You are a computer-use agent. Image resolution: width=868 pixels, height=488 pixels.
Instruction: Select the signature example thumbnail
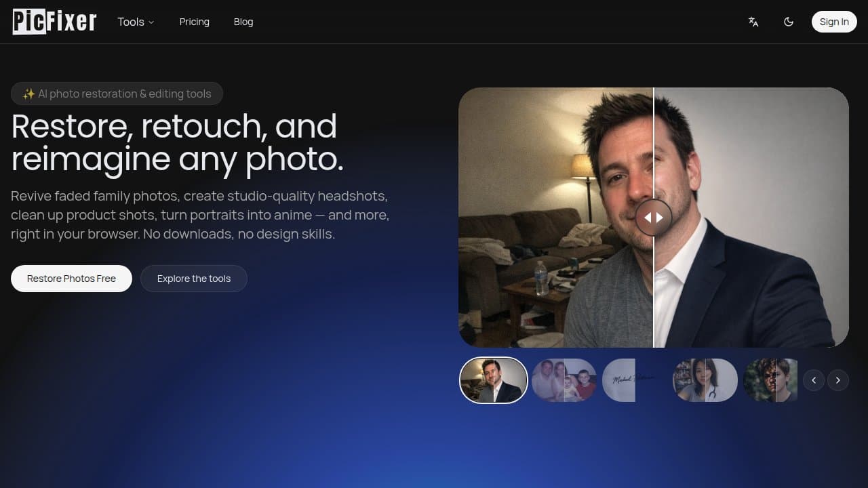[635, 380]
